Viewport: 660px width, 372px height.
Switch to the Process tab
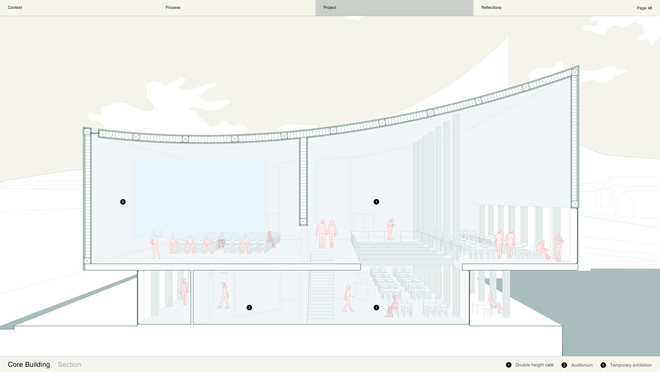pos(173,8)
